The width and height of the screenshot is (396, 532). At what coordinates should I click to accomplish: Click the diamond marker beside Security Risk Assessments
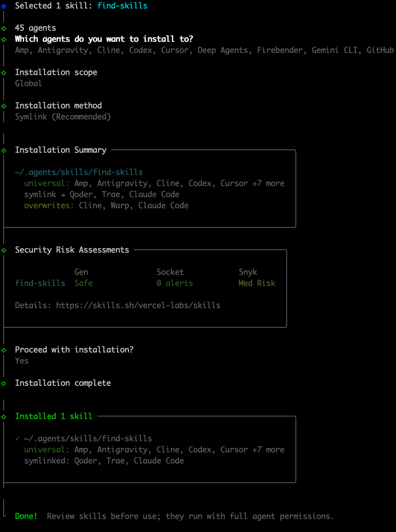point(4,250)
